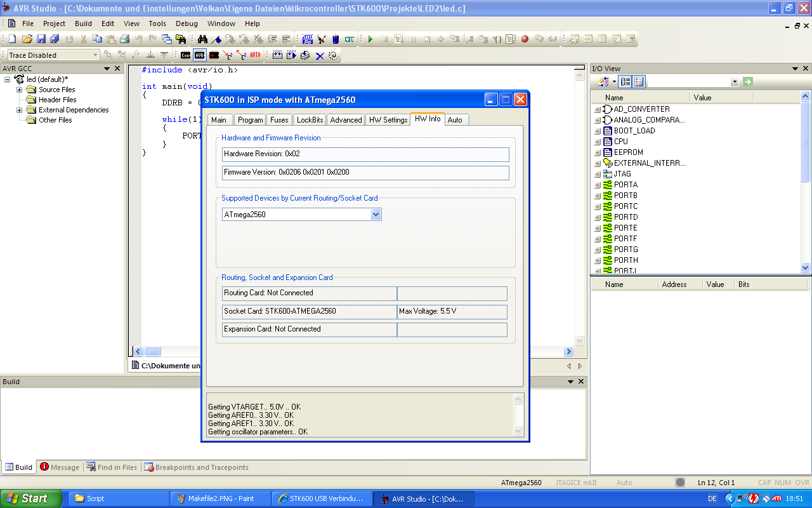Click the flat list icon in I/O View toolbar
Viewport: 812px width, 508px height.
[x=639, y=81]
